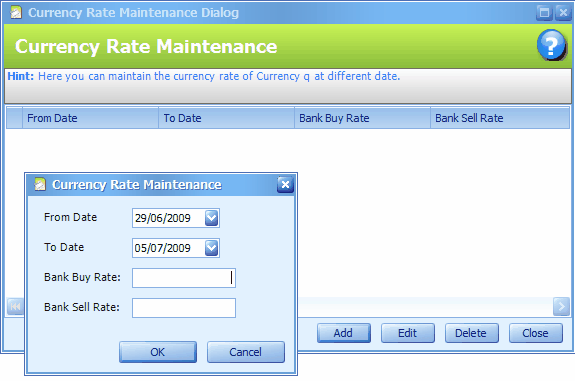Click the Edit button
Image resolution: width=575 pixels, height=381 pixels.
(408, 333)
